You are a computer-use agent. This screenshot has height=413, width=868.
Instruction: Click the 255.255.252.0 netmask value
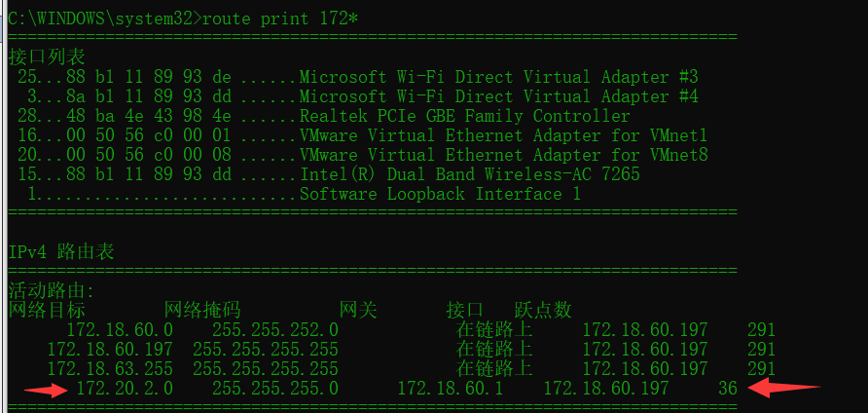[x=275, y=330]
